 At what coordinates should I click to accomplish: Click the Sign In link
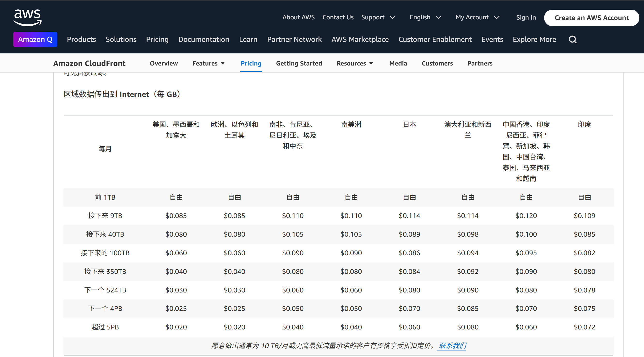coord(526,17)
